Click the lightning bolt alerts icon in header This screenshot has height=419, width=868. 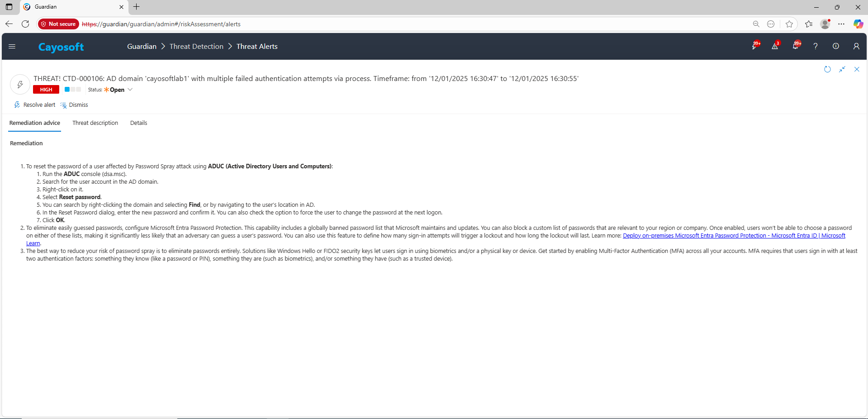[x=755, y=46]
